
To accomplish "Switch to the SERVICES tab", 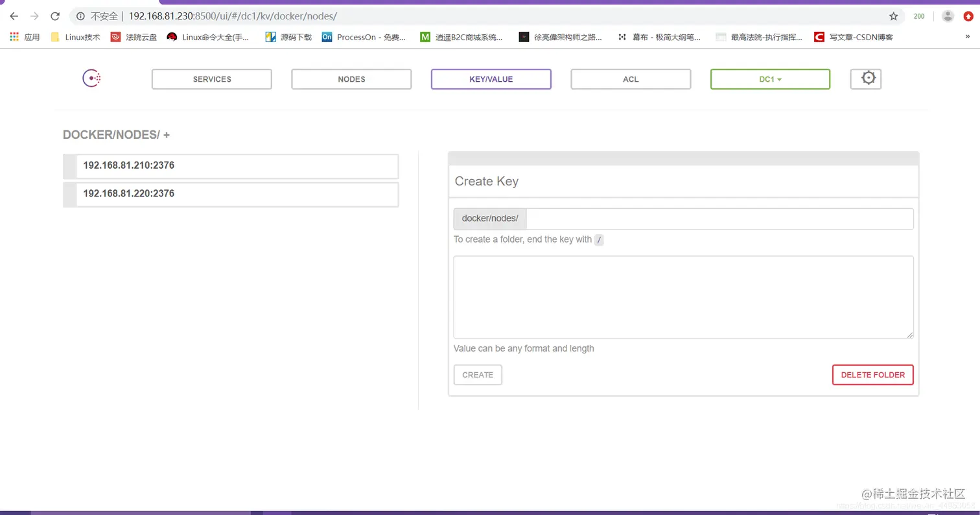I will click(x=212, y=79).
